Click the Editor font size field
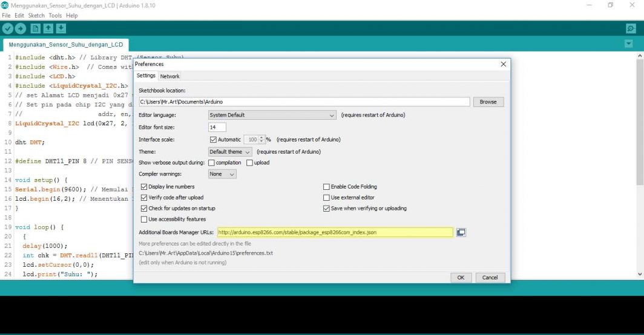This screenshot has height=335, width=644. [217, 127]
